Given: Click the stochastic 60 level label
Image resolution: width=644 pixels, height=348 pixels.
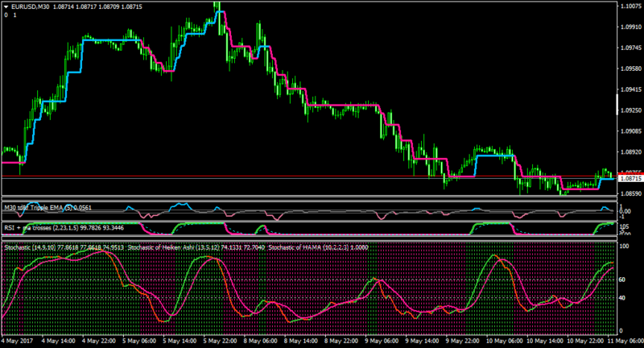Looking at the screenshot, I should [621, 280].
